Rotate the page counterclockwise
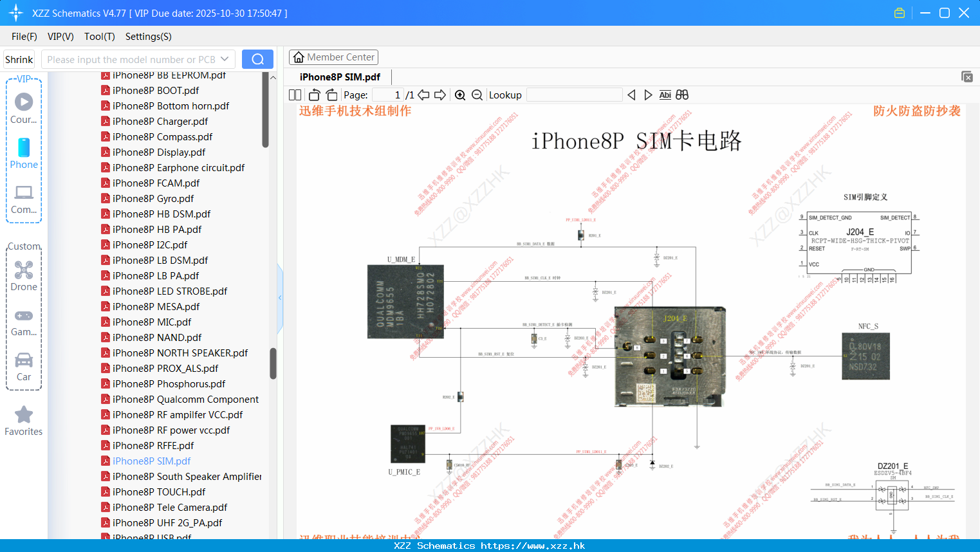 coord(314,95)
